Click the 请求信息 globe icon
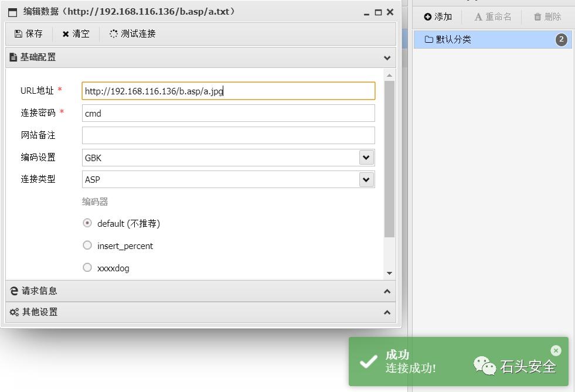Image resolution: width=575 pixels, height=392 pixels. click(14, 291)
